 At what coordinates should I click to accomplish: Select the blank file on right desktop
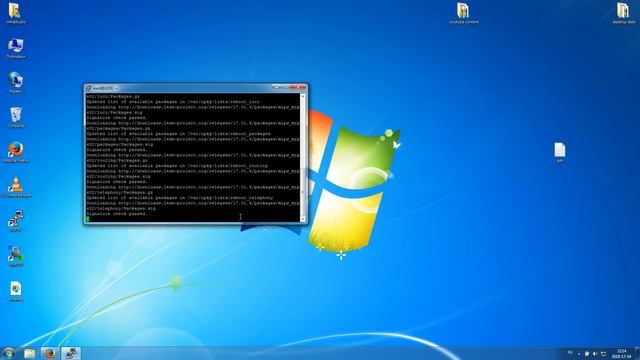(x=560, y=153)
